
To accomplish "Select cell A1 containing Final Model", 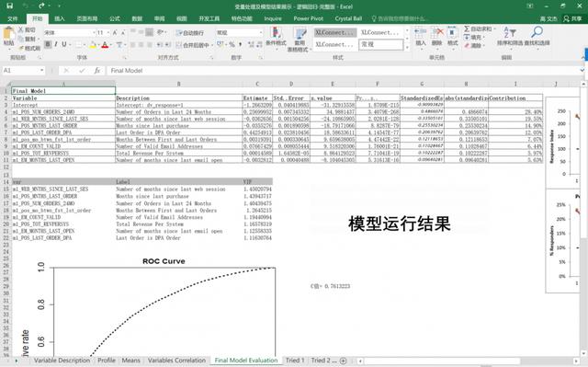I will (63, 91).
